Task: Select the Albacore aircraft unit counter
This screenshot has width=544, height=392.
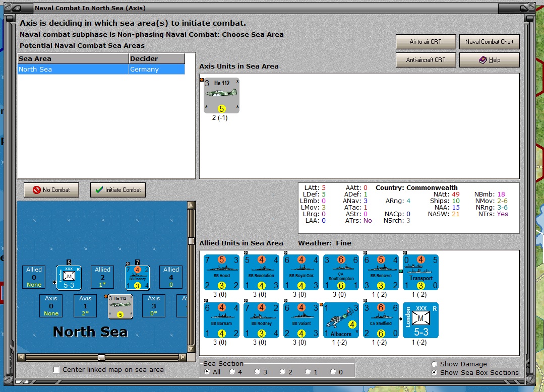Action: (341, 320)
